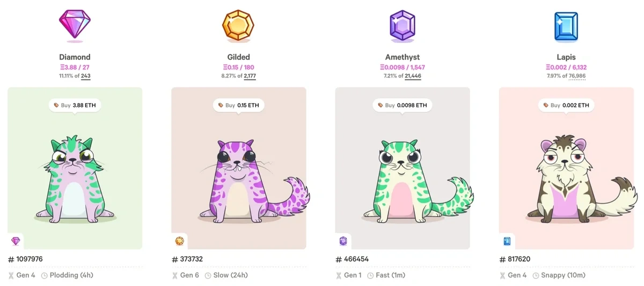Screen dimensions: 644x286
Task: Click the blue Lapis gem icon
Action: point(566,26)
